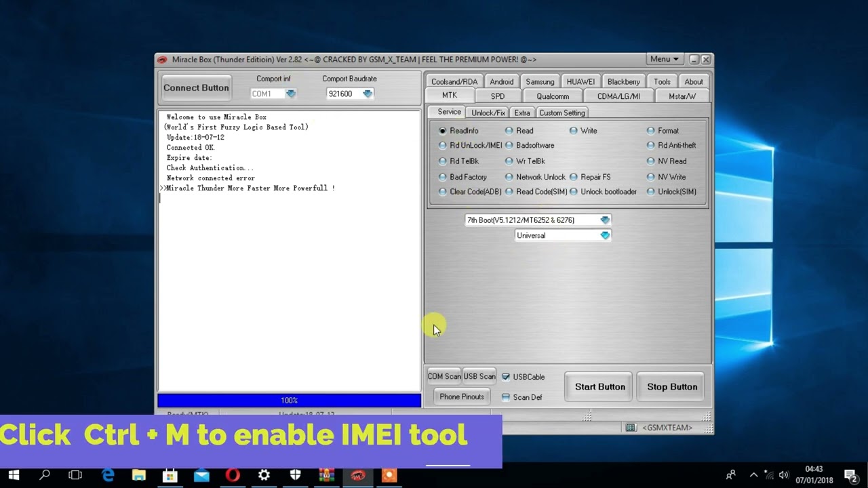Open File Explorer from taskbar
Viewport: 868px width, 488px height.
tap(139, 475)
